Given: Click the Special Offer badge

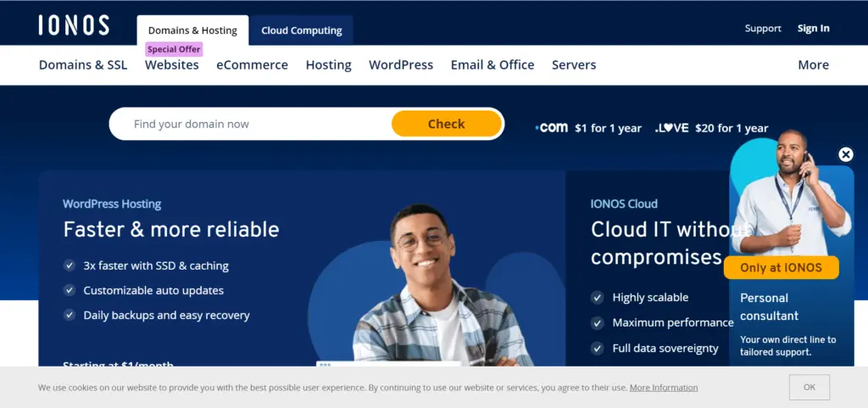Looking at the screenshot, I should pos(174,49).
